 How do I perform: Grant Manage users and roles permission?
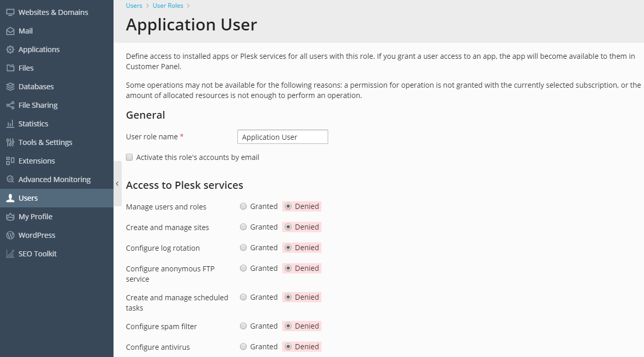pyautogui.click(x=244, y=206)
